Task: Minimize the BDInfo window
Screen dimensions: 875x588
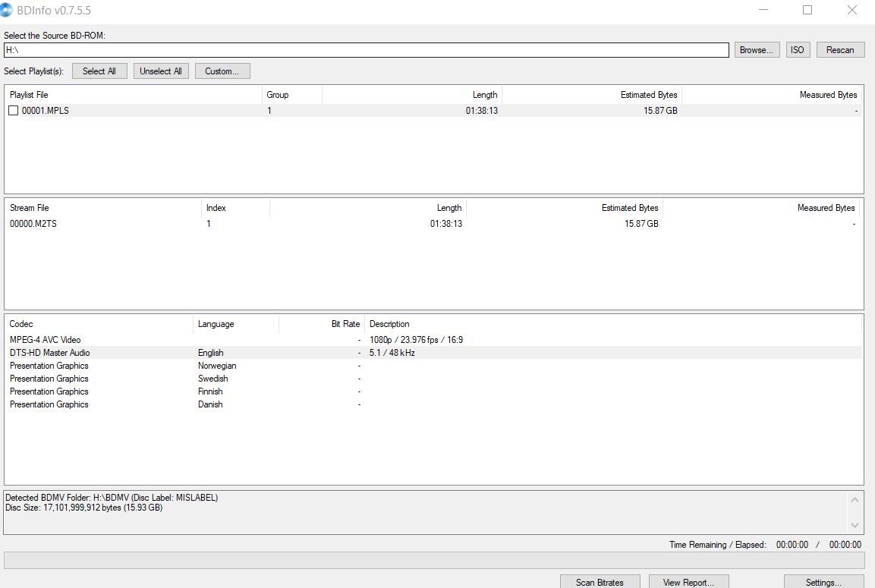Action: (763, 10)
